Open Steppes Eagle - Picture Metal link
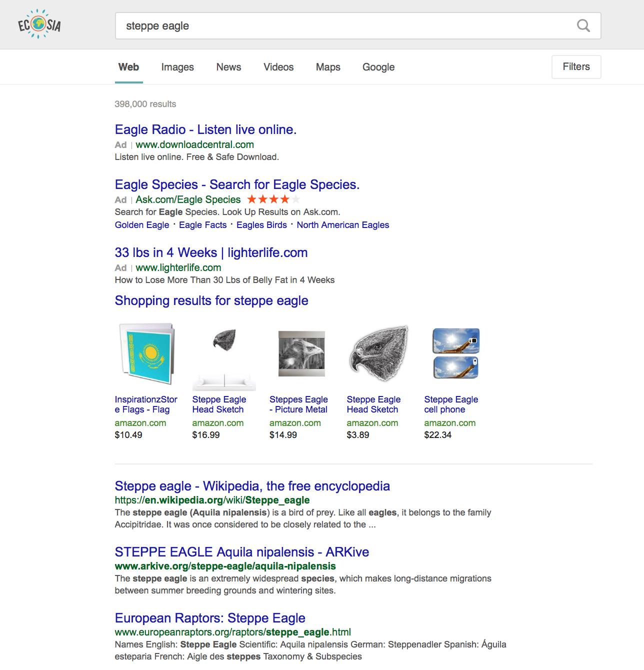Viewport: 644px width, 670px height. [x=298, y=404]
